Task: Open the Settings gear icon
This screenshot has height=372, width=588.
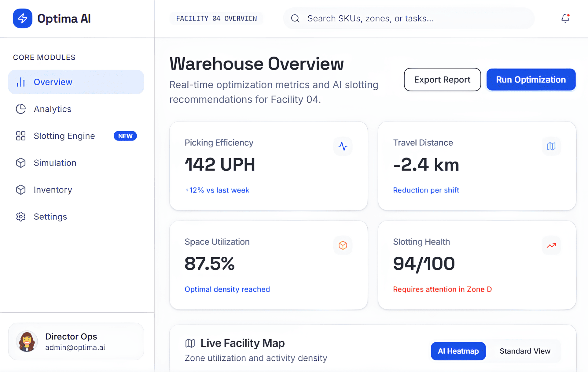Action: point(20,217)
